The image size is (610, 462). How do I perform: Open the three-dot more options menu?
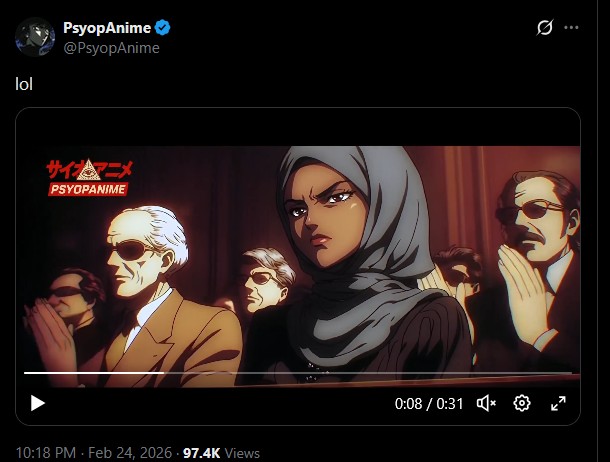click(x=571, y=28)
